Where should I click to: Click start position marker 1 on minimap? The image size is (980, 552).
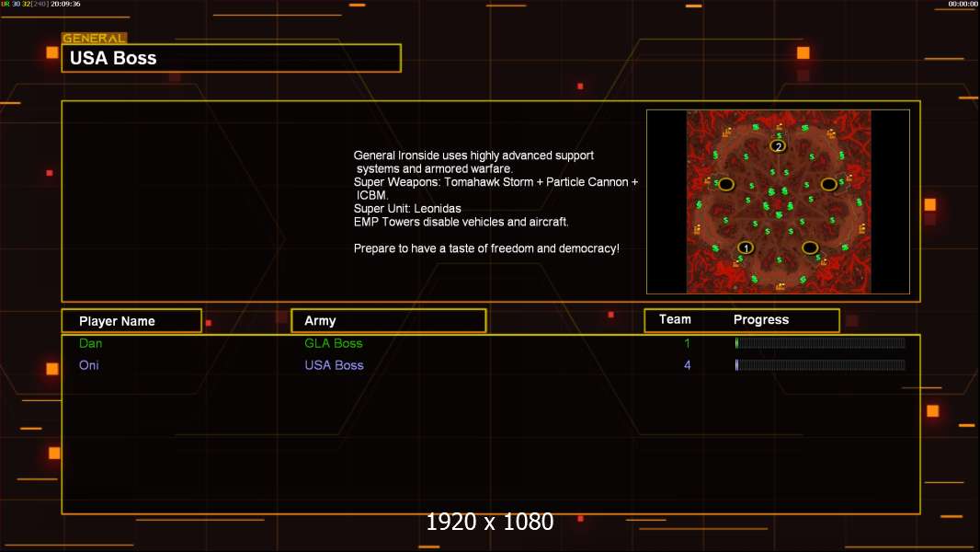point(746,247)
